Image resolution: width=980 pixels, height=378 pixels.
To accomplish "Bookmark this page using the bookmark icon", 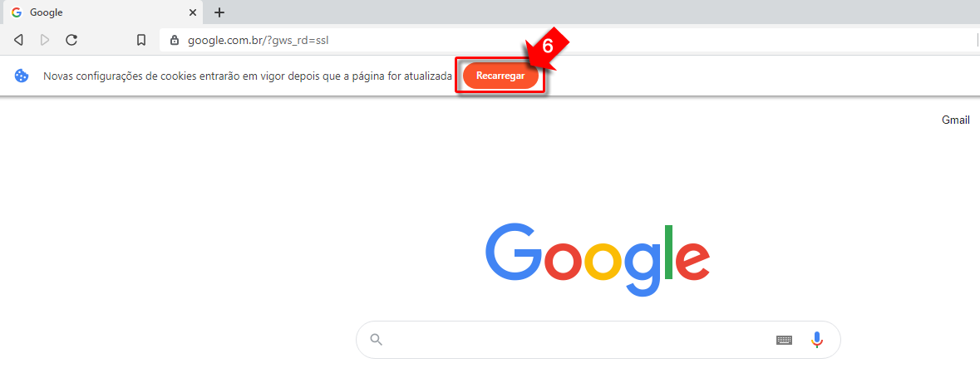I will [141, 40].
